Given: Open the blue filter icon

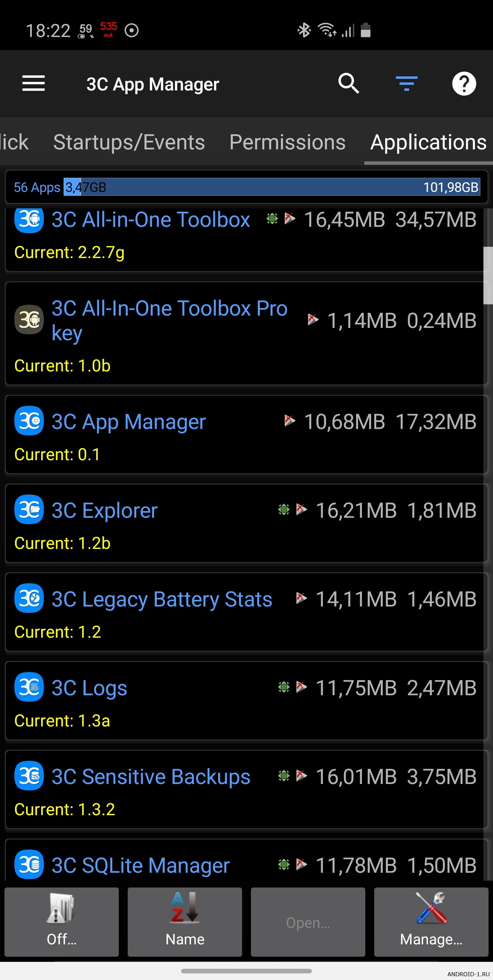Looking at the screenshot, I should coord(406,83).
